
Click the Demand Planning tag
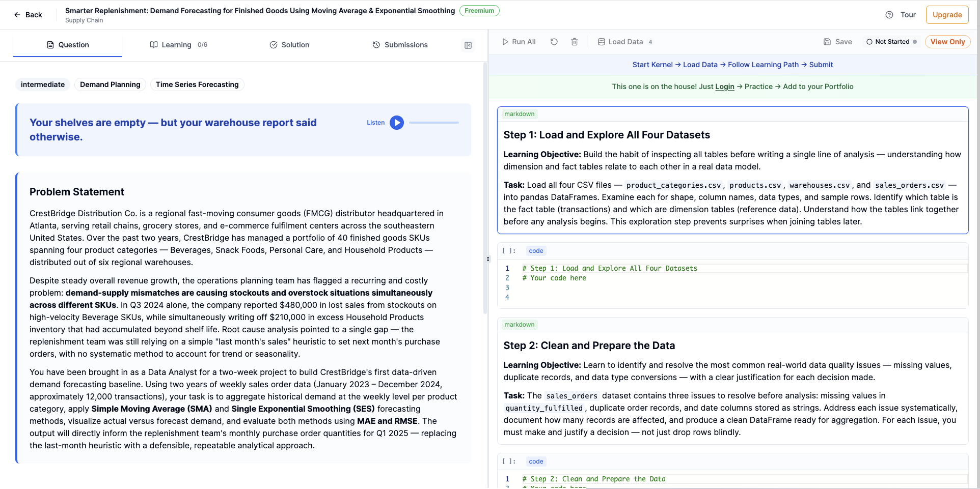tap(110, 84)
